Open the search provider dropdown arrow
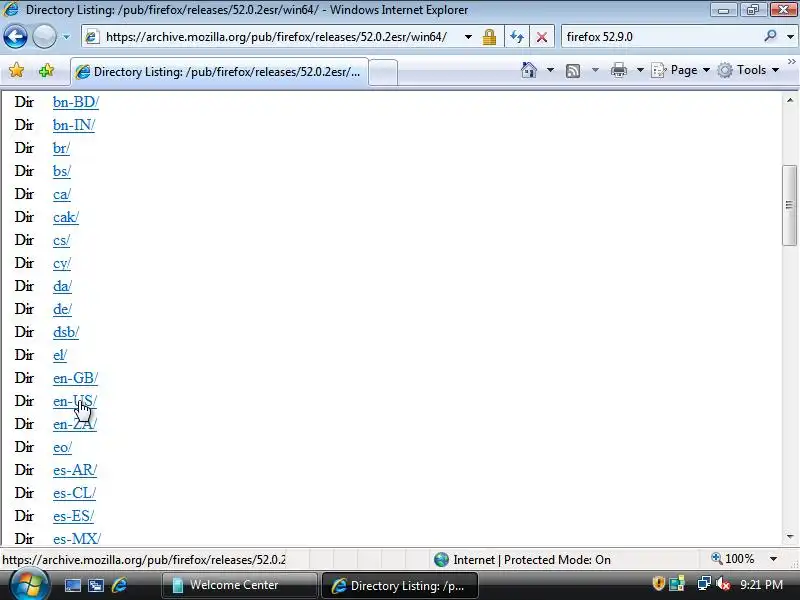 (790, 37)
